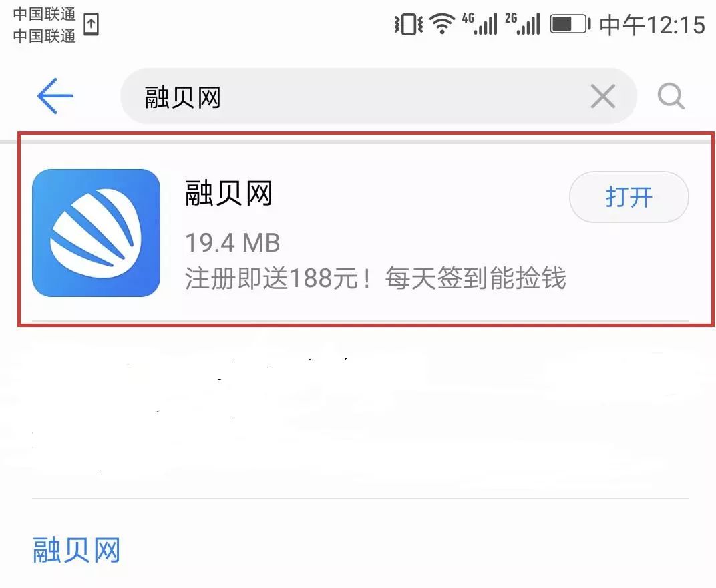716x588 pixels.
Task: Tap the 2G signal strength icon
Action: click(x=522, y=24)
